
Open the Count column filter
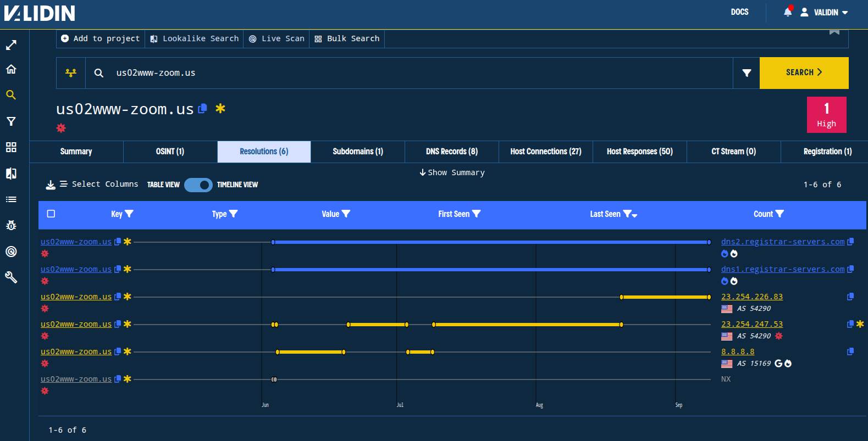[779, 214]
